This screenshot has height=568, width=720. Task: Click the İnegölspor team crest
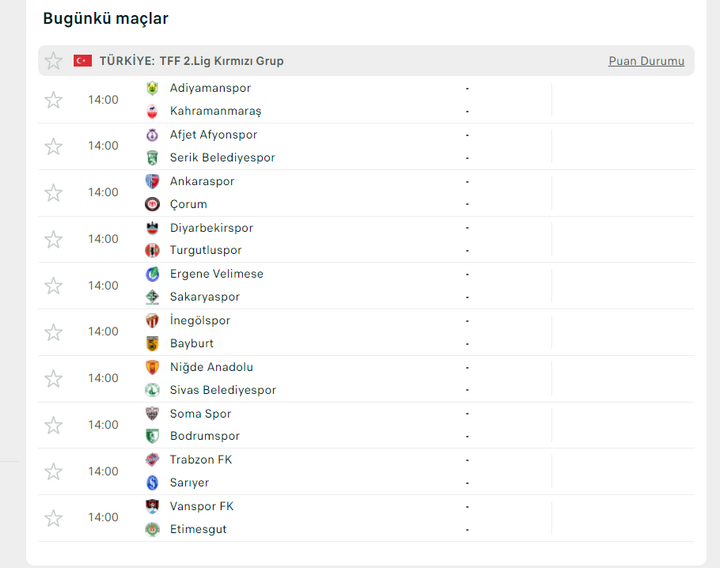tap(152, 321)
